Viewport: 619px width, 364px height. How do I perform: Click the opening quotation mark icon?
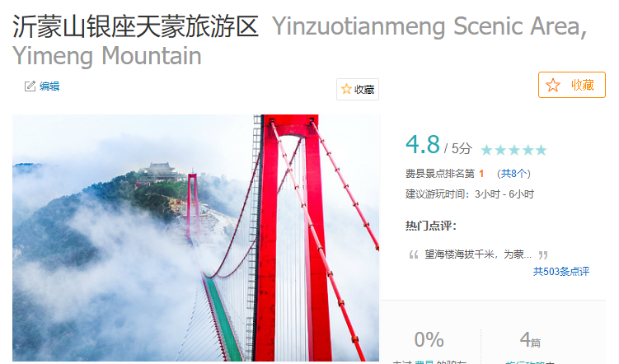[x=413, y=254]
